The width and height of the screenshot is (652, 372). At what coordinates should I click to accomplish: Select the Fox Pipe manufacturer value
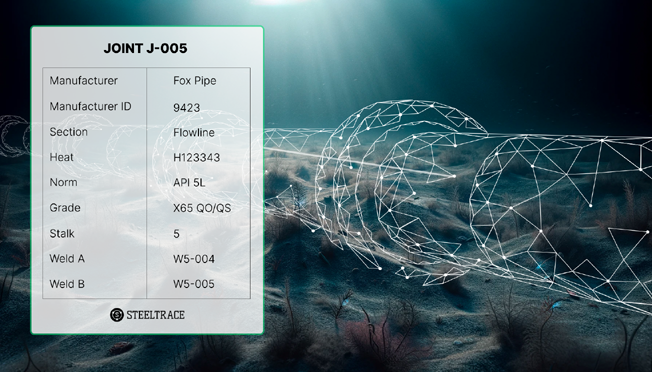click(195, 81)
